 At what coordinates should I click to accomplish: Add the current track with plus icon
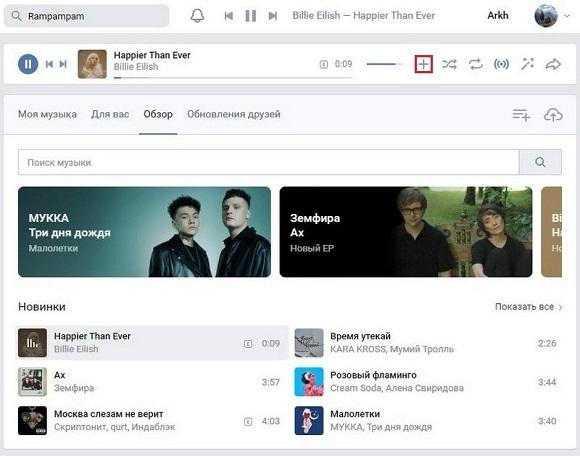coord(424,64)
